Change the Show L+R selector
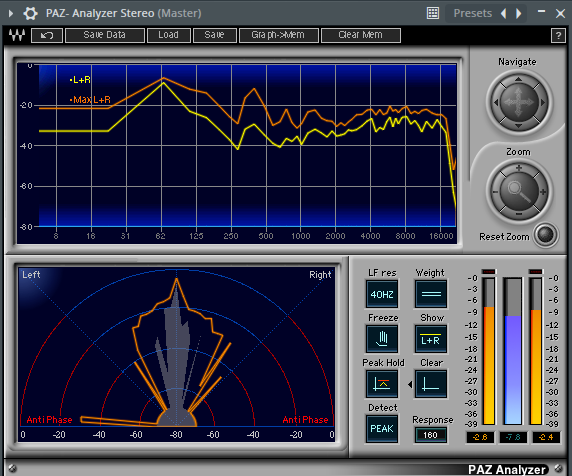The image size is (572, 476). 431,338
